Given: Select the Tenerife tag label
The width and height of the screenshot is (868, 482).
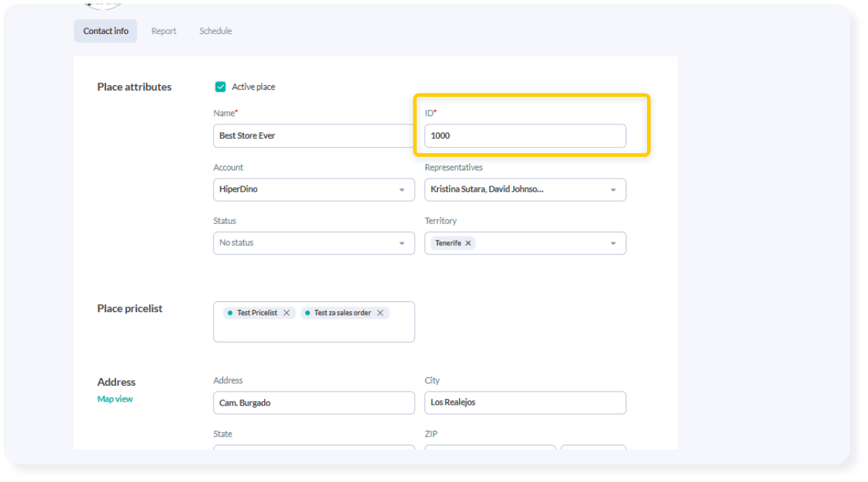Looking at the screenshot, I should pos(448,244).
